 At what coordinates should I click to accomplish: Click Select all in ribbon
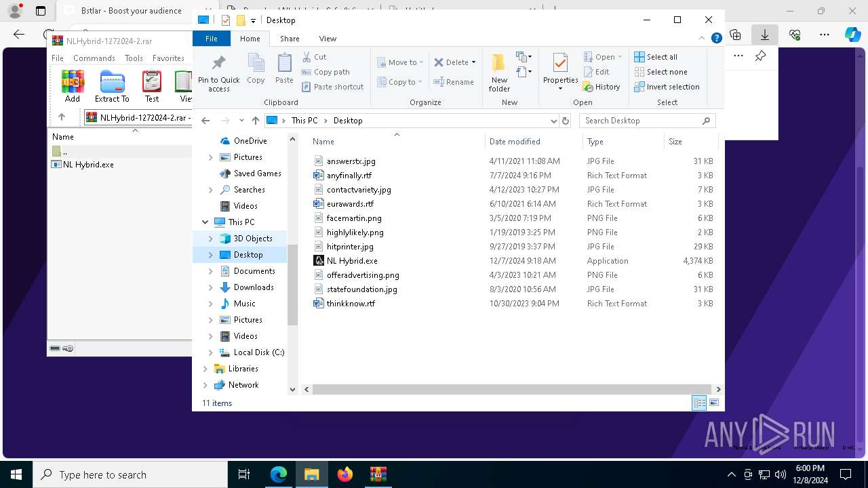click(x=656, y=57)
